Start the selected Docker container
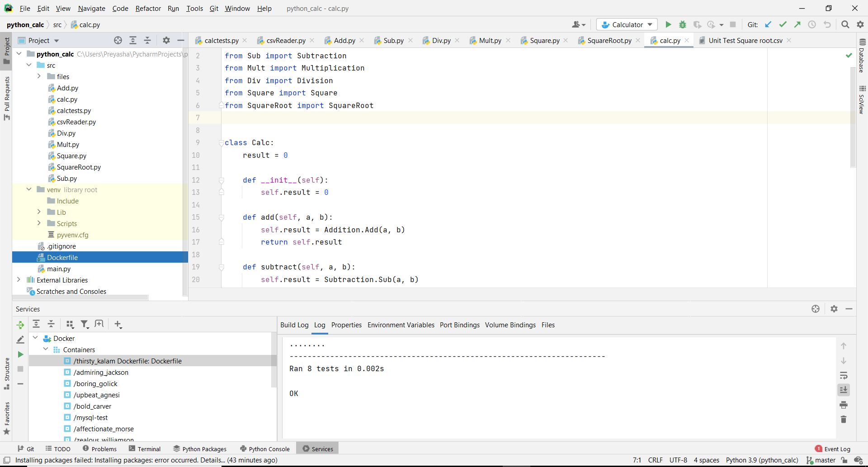Viewport: 868px width, 467px height. pyautogui.click(x=20, y=354)
